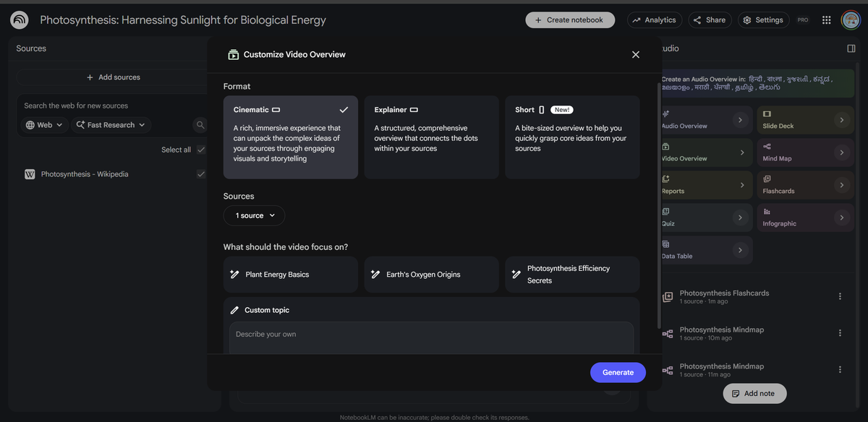
Task: Expand the Flashcards customize arrow
Action: tap(841, 185)
